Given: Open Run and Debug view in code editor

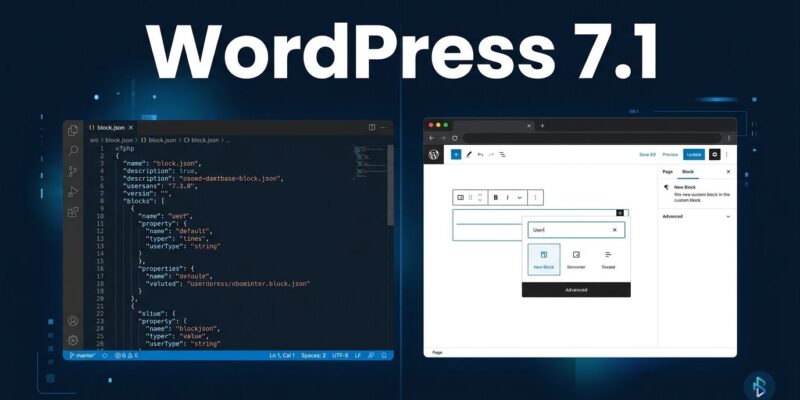Looking at the screenshot, I should [x=73, y=192].
